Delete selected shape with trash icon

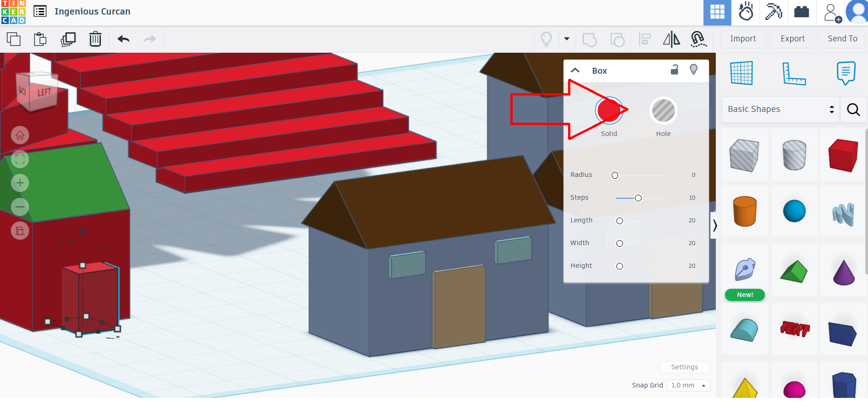click(x=95, y=40)
